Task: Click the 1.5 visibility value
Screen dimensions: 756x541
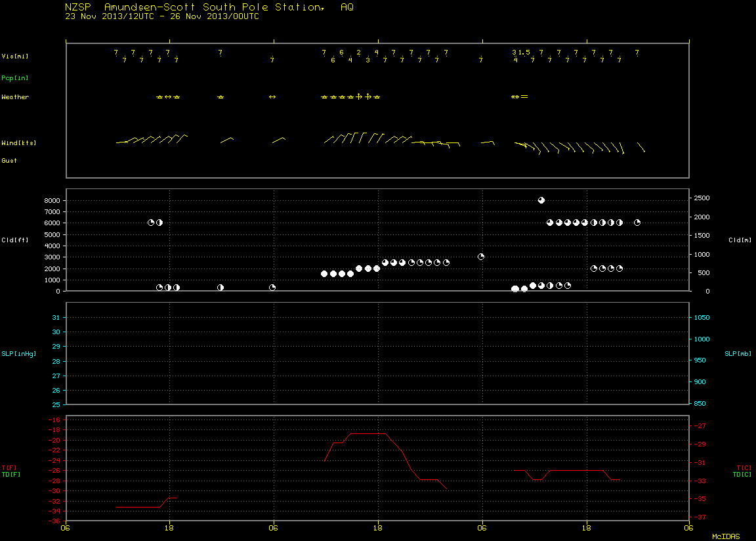Action: click(524, 53)
